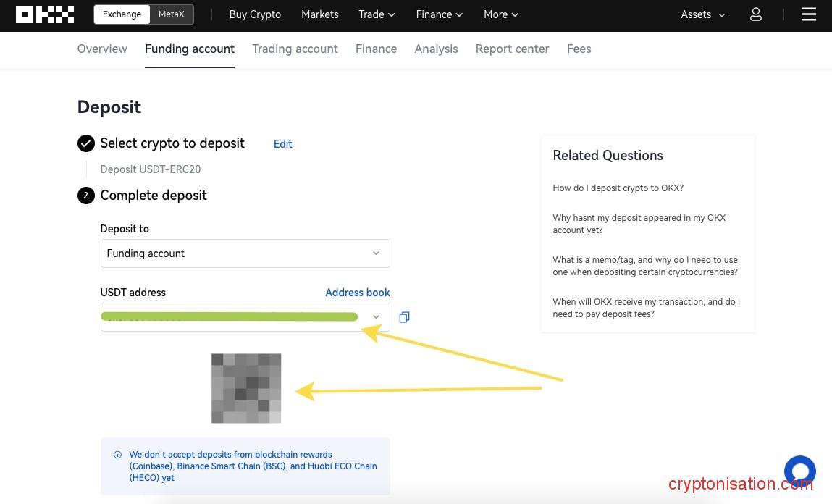Screen dimensions: 832x504
Task: Open the chat support bubble
Action: [x=799, y=471]
